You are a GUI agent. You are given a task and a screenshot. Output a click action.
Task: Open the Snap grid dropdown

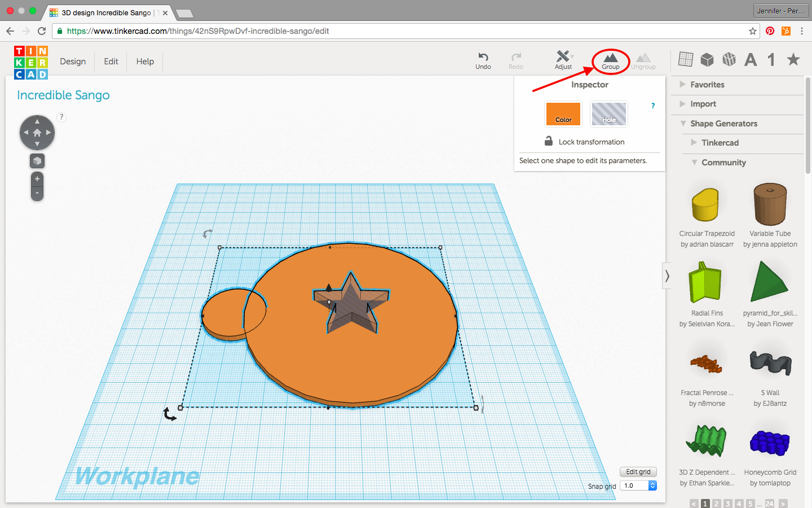pyautogui.click(x=638, y=485)
